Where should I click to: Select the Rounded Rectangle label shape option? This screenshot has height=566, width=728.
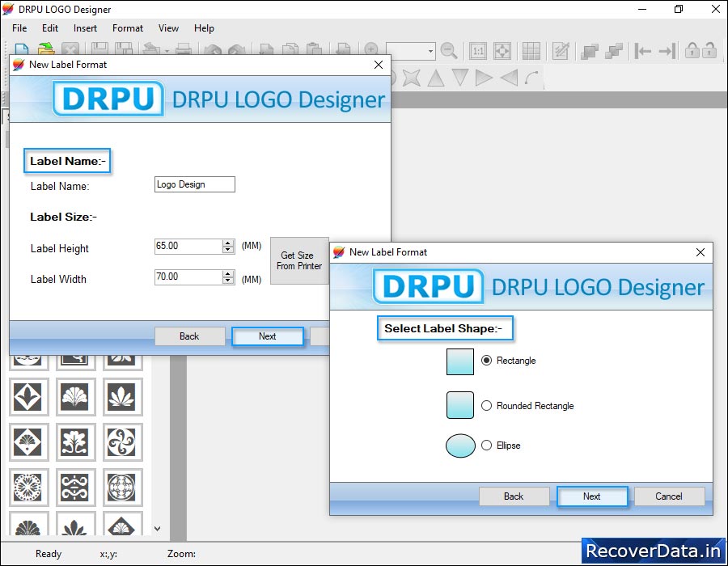[487, 406]
